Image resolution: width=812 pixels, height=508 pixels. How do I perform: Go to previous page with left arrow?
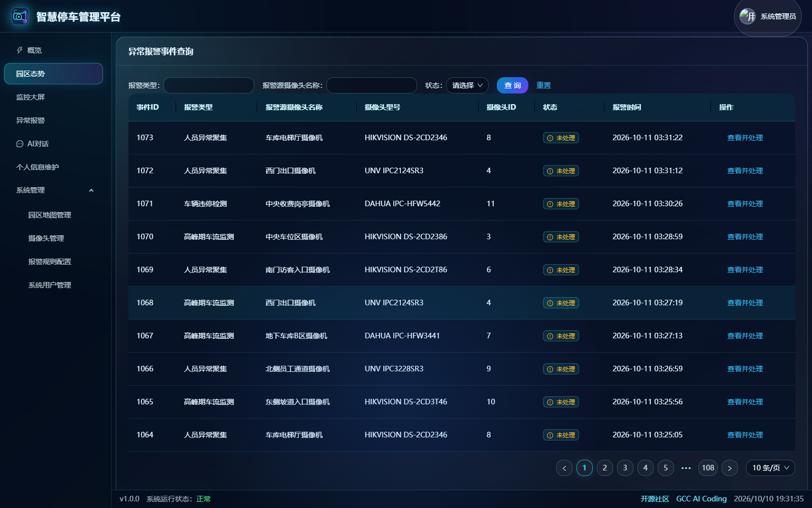pos(564,468)
